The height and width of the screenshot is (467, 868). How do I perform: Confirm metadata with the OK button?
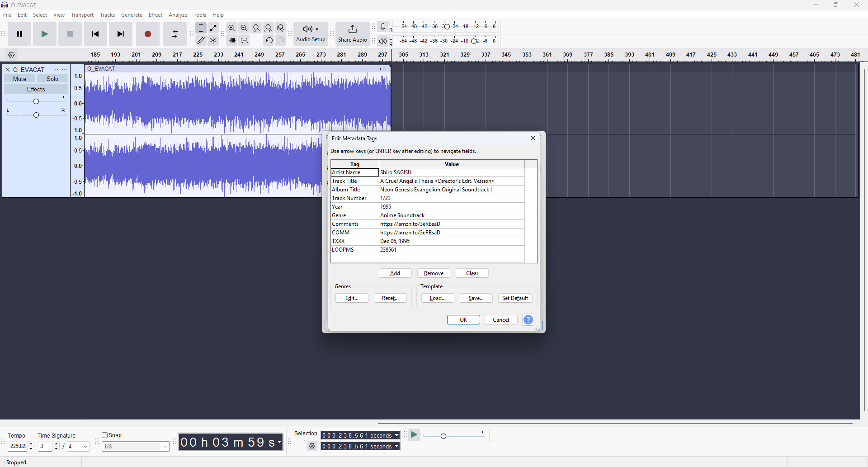[x=463, y=320]
